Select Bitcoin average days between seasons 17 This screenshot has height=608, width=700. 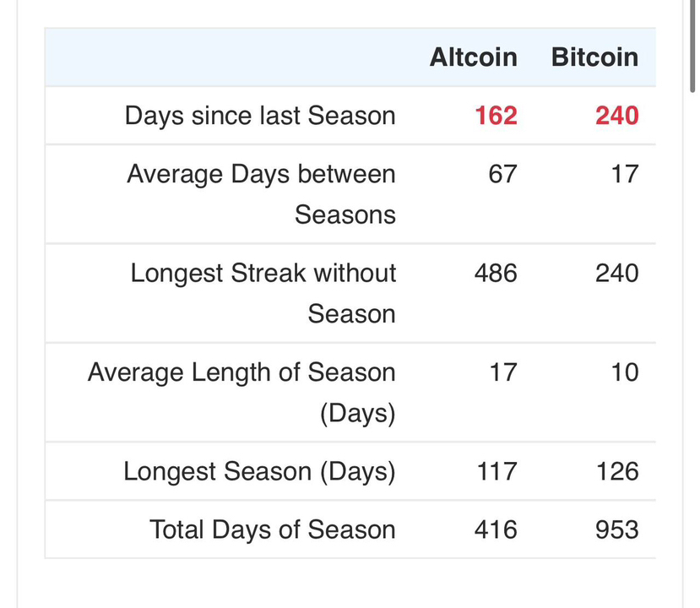point(625,174)
